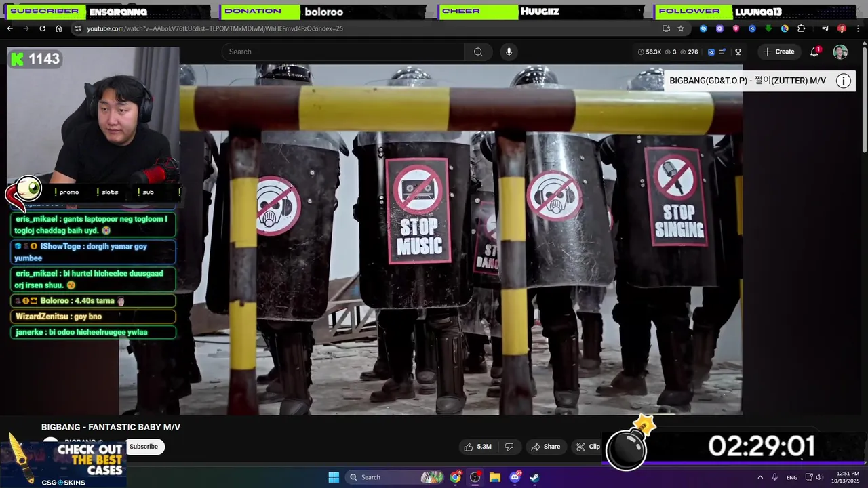Subscribe to the BIGBANG channel
Viewport: 868px width, 488px height.
click(144, 446)
